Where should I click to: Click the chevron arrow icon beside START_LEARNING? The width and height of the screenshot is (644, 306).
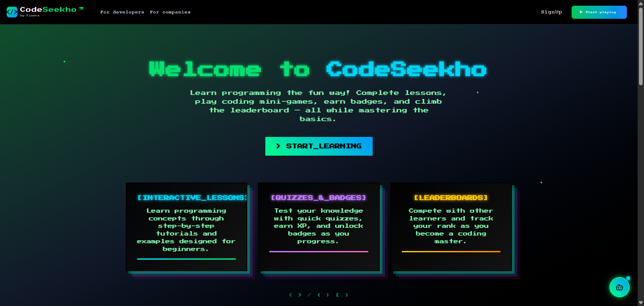[x=278, y=146]
